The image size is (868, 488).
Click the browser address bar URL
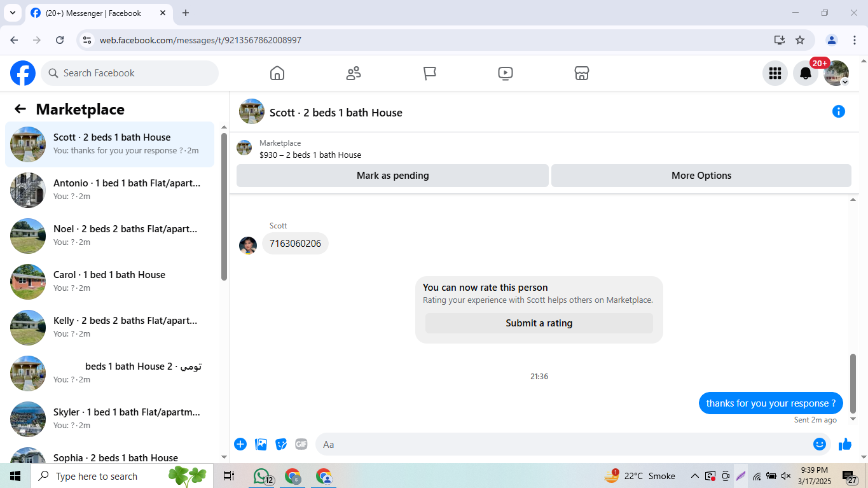coord(200,40)
